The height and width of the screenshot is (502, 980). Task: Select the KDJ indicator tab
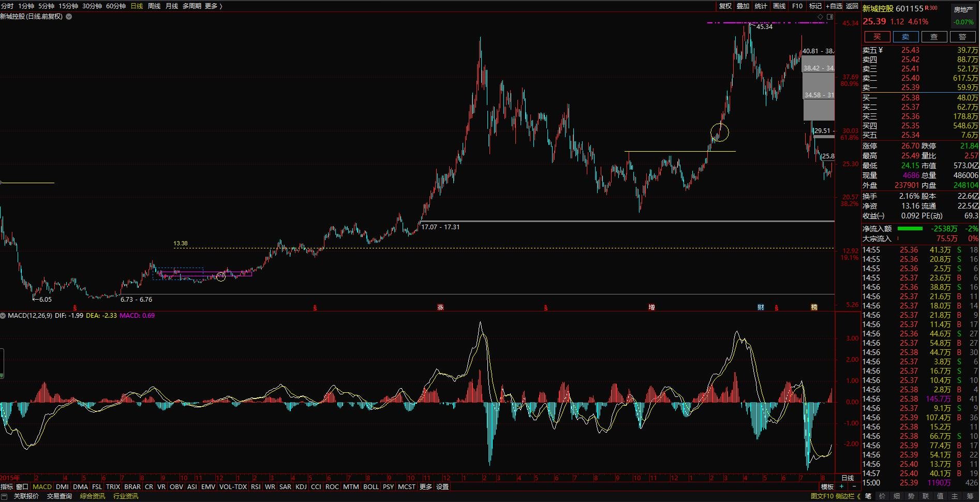[301, 487]
